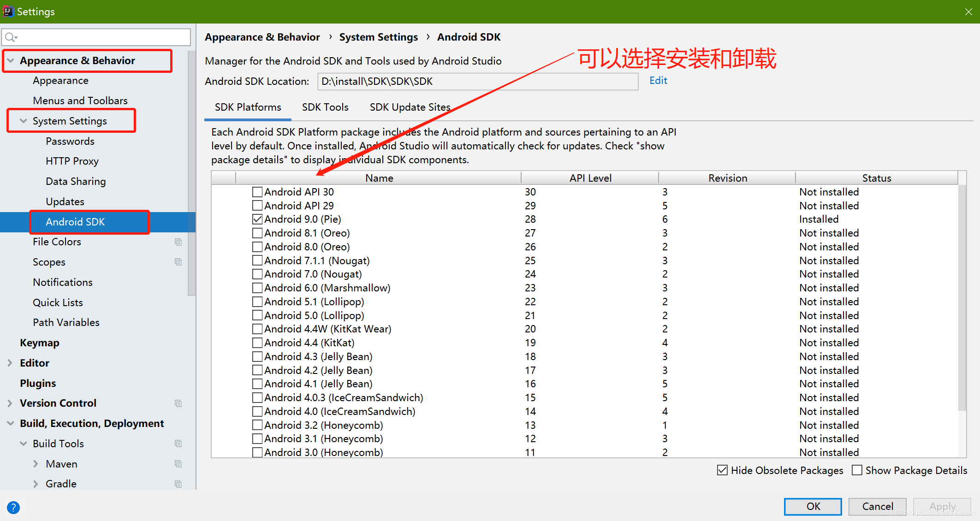The image size is (980, 521).
Task: Select Menus and Toolbars item
Action: pos(80,101)
